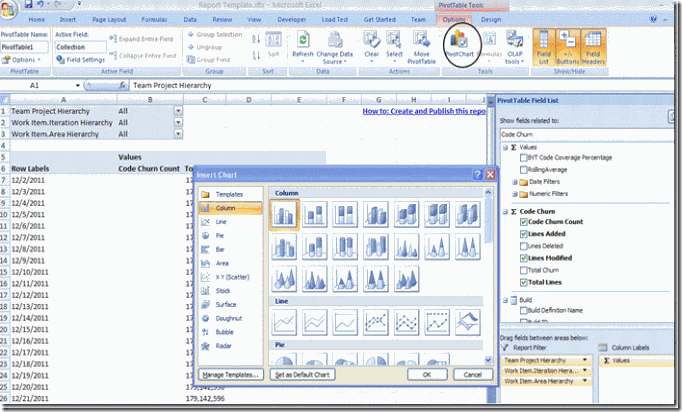Toggle RollingAverage checkbox
Image resolution: width=682 pixels, height=412 pixels.
524,170
